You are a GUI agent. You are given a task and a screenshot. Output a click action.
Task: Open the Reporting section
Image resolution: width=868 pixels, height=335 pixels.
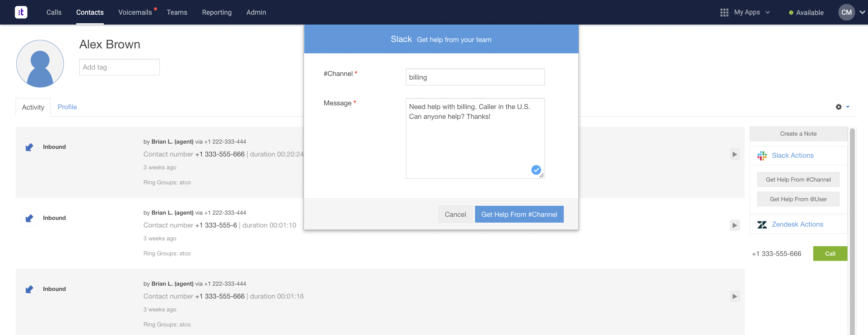click(217, 12)
